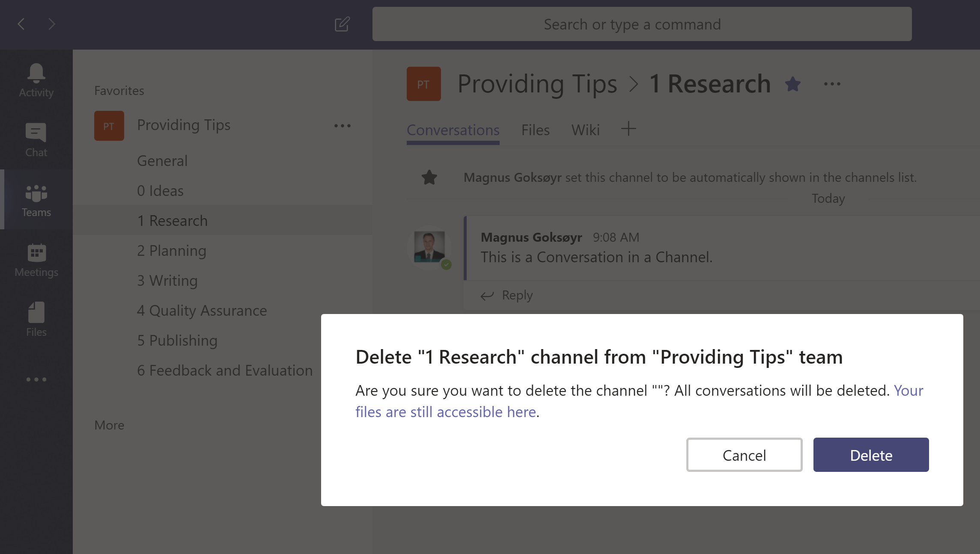The image size is (980, 554).
Task: Open the Files tab of 1 Research
Action: pos(535,130)
